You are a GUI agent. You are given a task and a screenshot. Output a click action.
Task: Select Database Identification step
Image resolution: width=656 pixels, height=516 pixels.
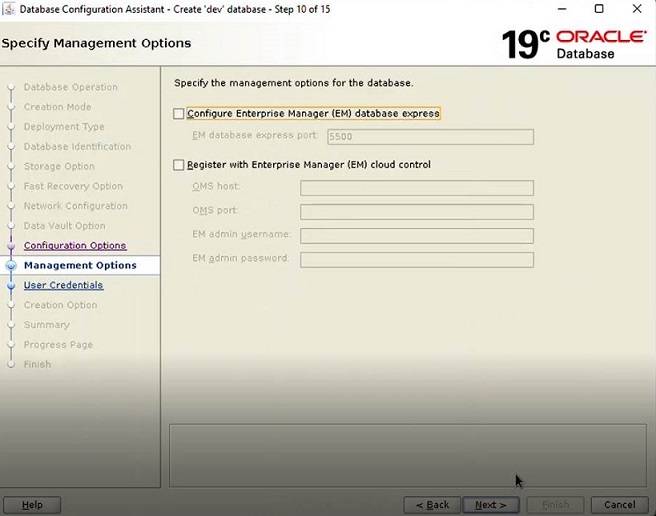pyautogui.click(x=77, y=146)
